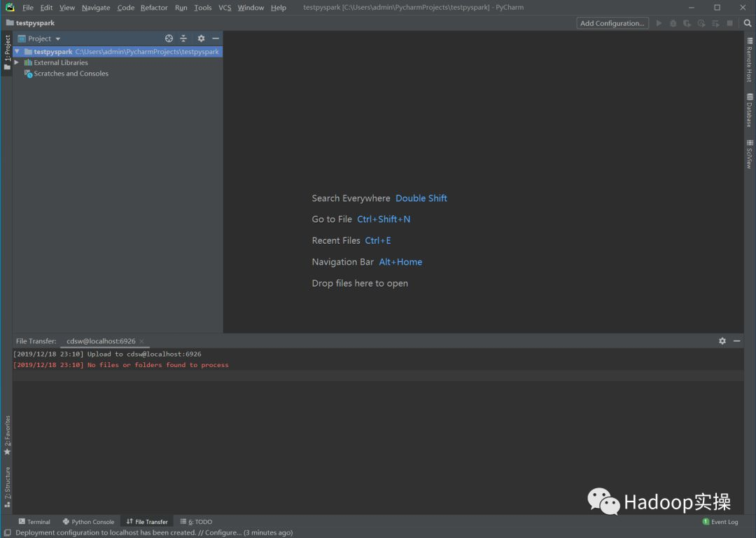Click the testpyspark breadcrumb in navigation bar
This screenshot has width=756, height=538.
coord(30,23)
